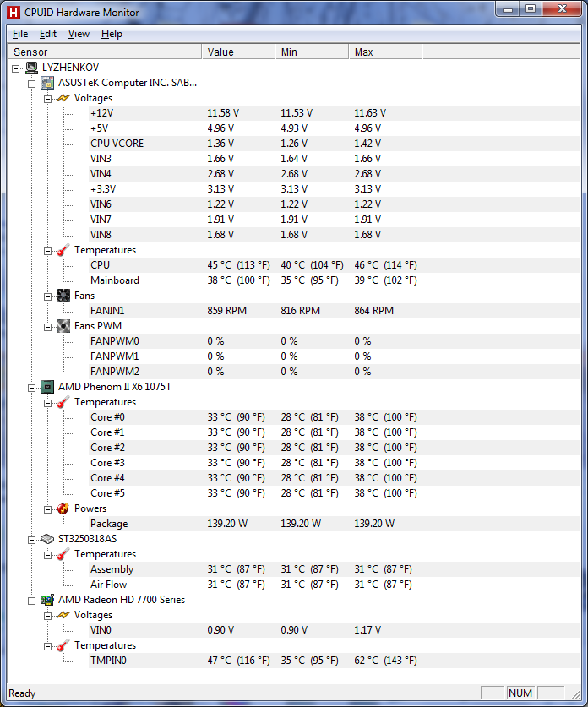Select the Air Flow temperature row
Screen dimensions: 588x707
pyautogui.click(x=335, y=585)
